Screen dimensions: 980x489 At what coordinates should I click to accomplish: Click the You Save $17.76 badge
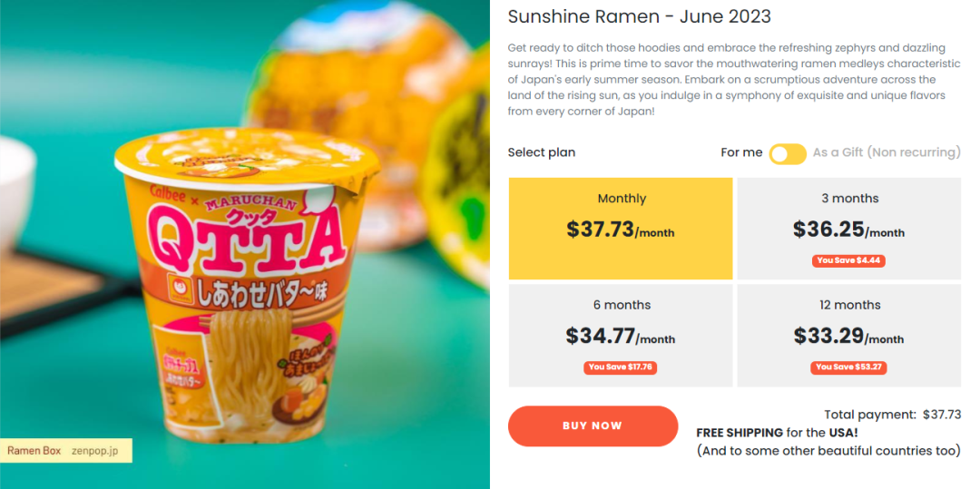point(621,367)
